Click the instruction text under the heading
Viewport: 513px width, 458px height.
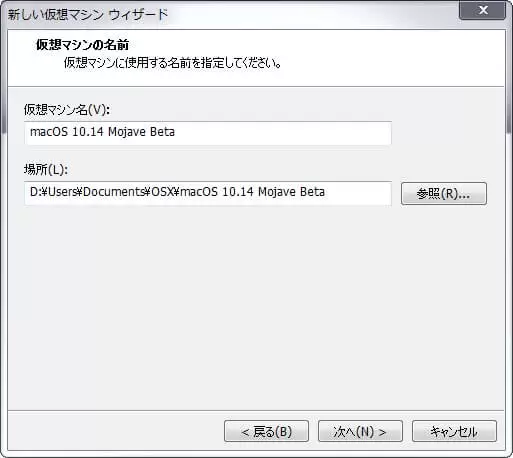tap(172, 62)
